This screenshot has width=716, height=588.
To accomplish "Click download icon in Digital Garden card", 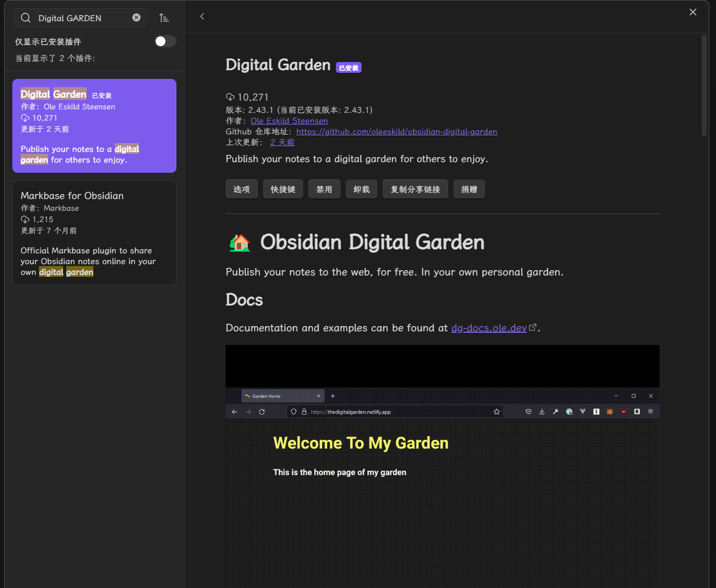I will click(x=25, y=118).
